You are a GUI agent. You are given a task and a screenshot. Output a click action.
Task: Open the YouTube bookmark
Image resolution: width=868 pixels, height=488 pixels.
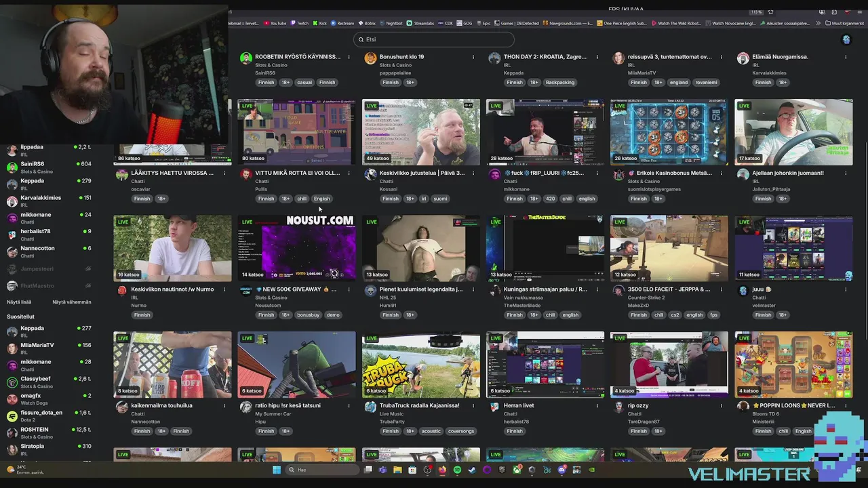tap(275, 23)
